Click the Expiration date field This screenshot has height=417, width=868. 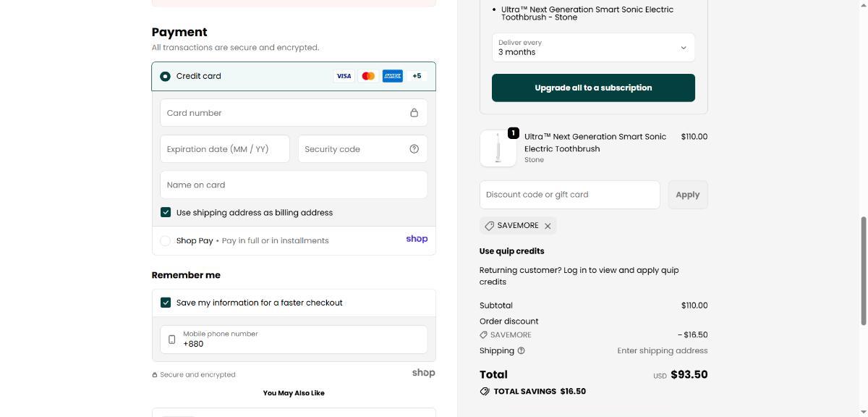tap(224, 149)
